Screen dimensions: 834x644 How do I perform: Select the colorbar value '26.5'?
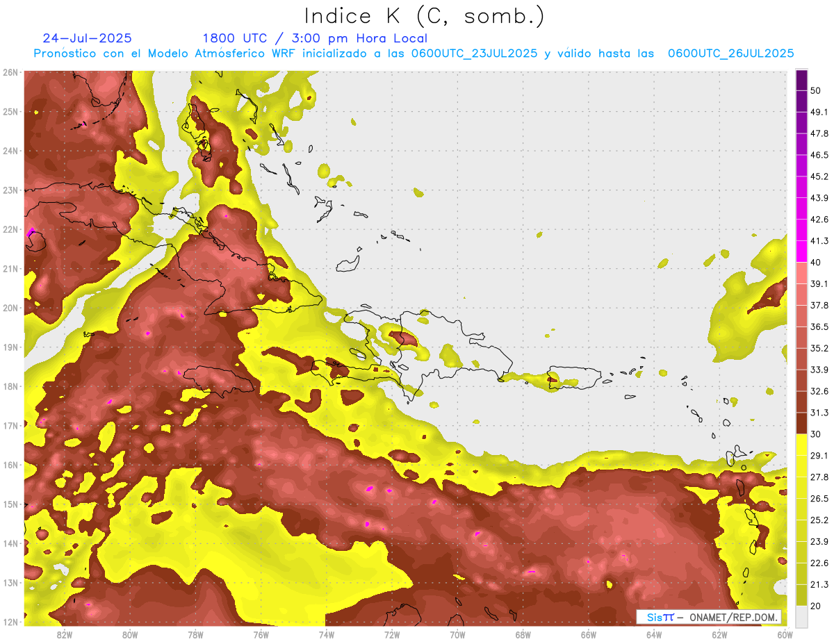pos(819,499)
